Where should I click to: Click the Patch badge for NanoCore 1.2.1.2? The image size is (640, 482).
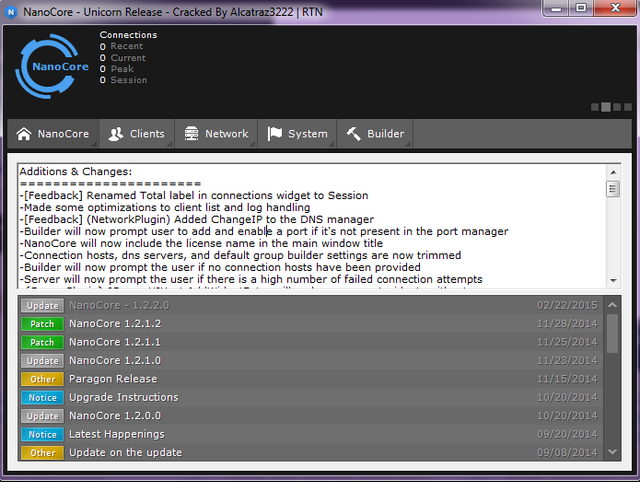[x=42, y=324]
